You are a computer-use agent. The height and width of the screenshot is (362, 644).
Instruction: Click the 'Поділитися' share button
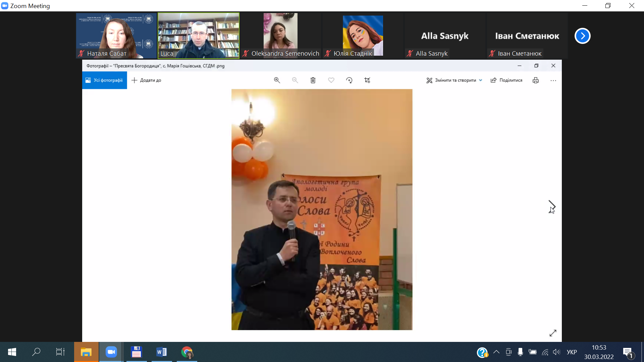click(x=506, y=80)
